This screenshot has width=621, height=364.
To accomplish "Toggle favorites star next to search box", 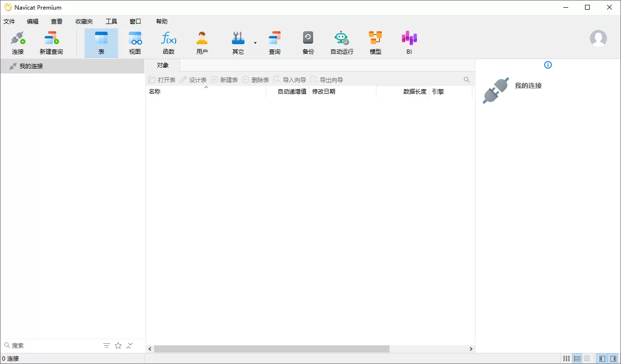I will (x=118, y=345).
